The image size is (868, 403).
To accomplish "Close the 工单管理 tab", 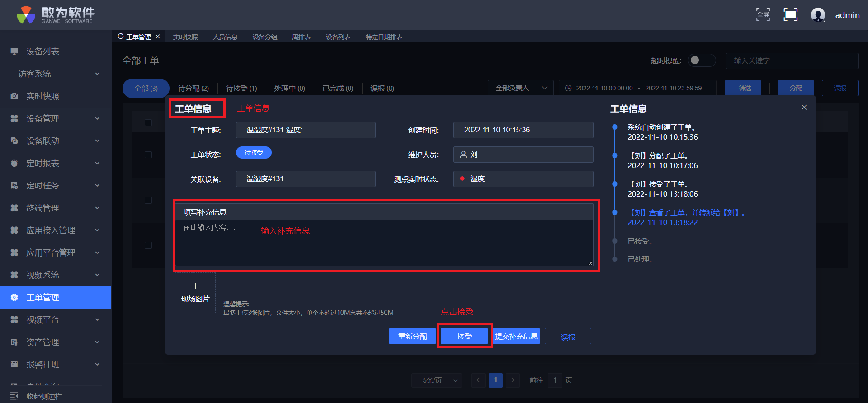I will pos(158,37).
